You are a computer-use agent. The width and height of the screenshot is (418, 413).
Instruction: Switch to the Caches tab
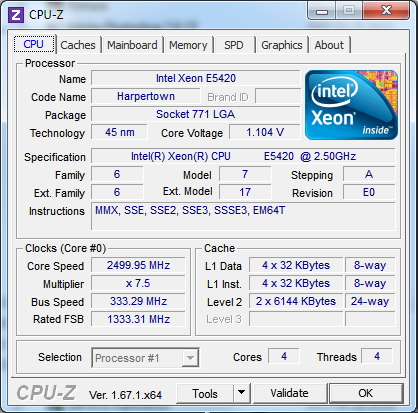(78, 45)
